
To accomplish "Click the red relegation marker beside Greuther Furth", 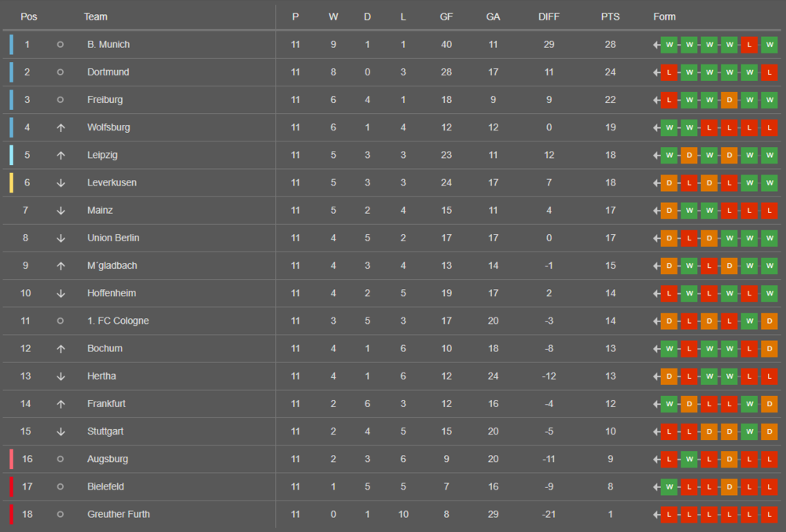I will tap(12, 515).
